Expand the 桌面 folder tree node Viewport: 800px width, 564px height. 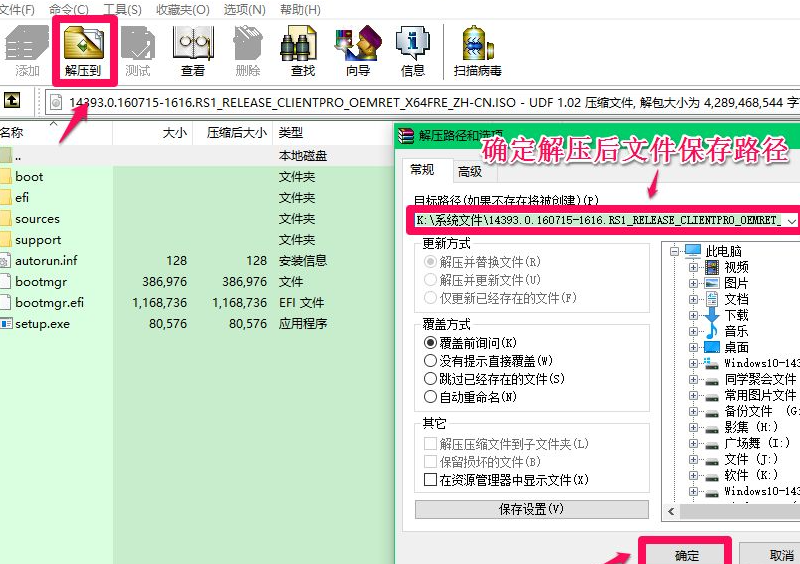693,347
